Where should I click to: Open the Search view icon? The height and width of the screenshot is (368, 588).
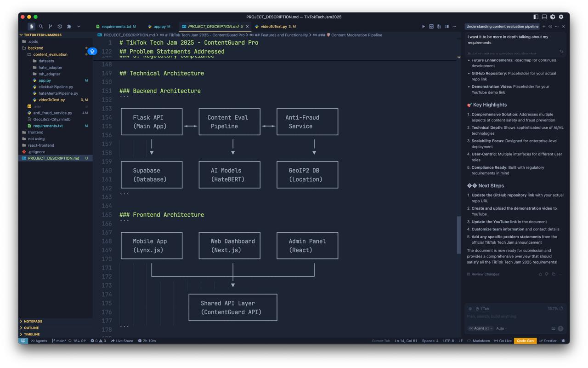(x=41, y=27)
